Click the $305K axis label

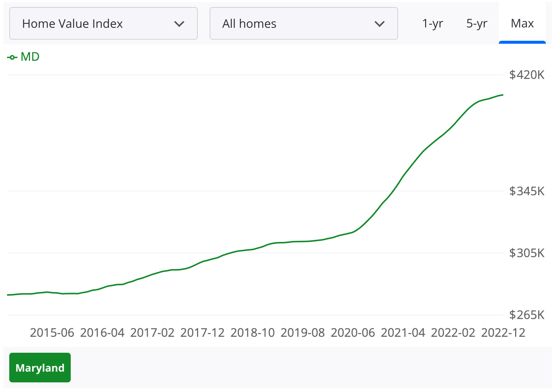526,253
